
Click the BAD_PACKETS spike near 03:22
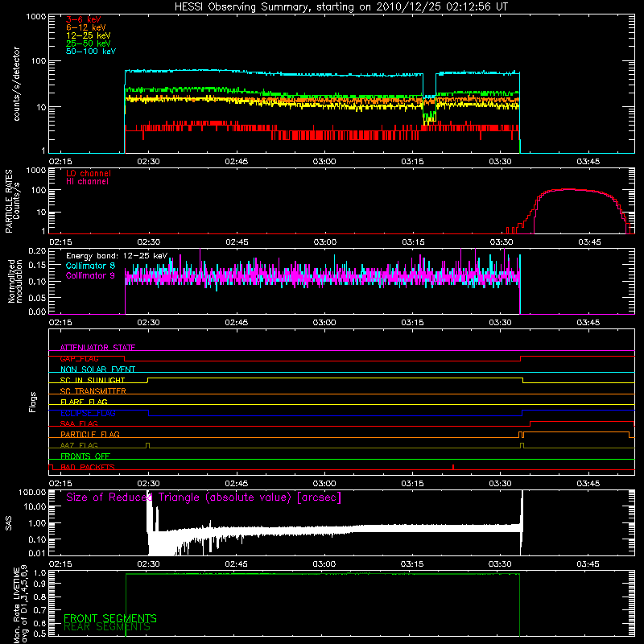[x=453, y=467]
